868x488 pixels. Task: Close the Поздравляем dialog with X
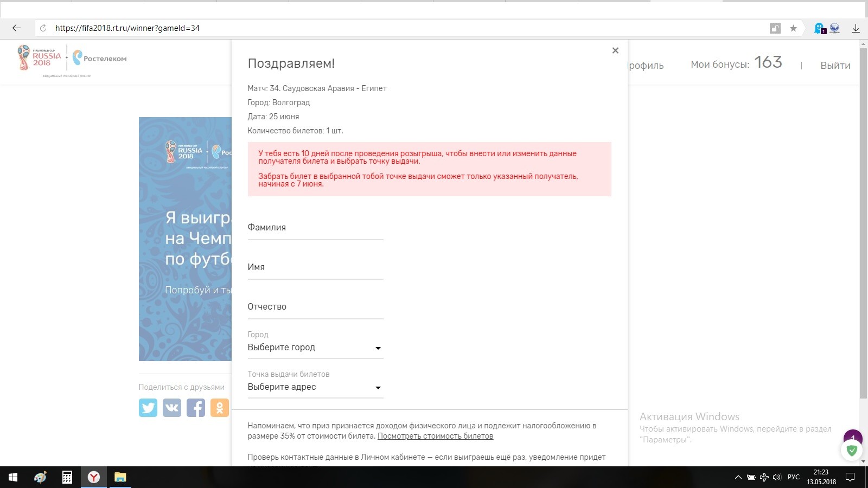click(615, 50)
